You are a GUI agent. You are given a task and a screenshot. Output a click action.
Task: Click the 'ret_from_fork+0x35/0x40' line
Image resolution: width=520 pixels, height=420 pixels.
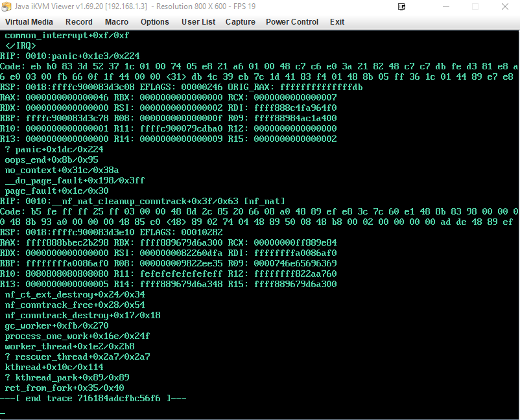[64, 388]
